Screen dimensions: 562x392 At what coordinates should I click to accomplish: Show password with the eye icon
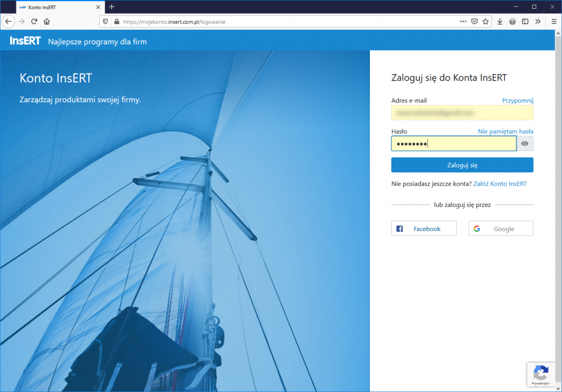click(525, 143)
